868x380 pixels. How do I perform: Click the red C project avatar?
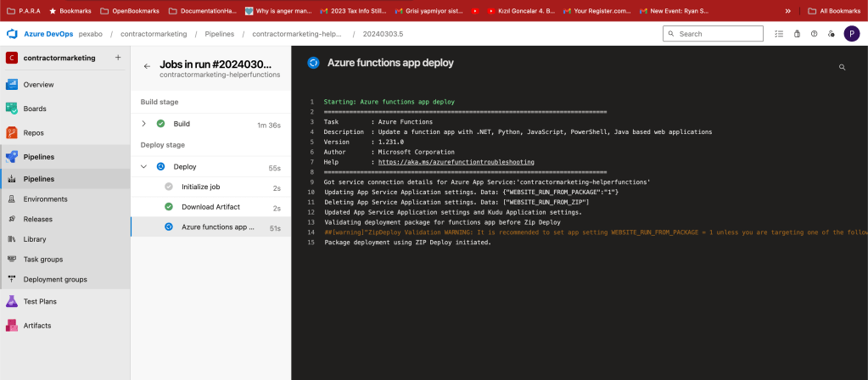[12, 58]
